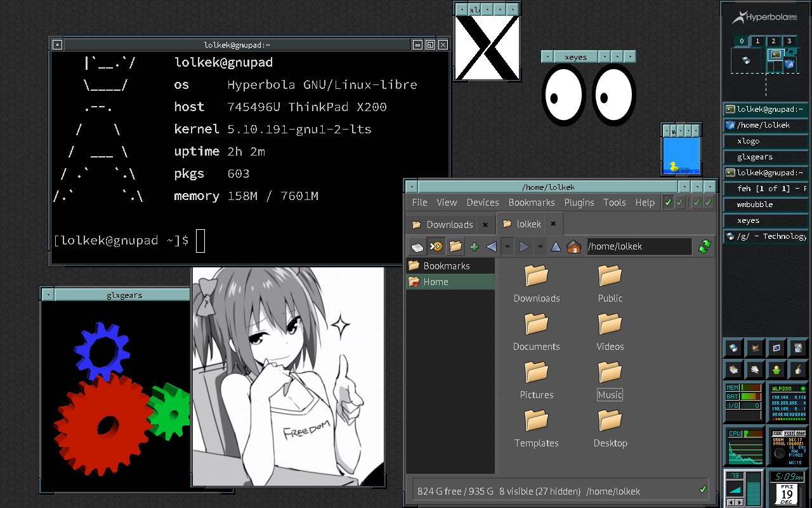Open the Devices menu
The width and height of the screenshot is (812, 508).
483,203
